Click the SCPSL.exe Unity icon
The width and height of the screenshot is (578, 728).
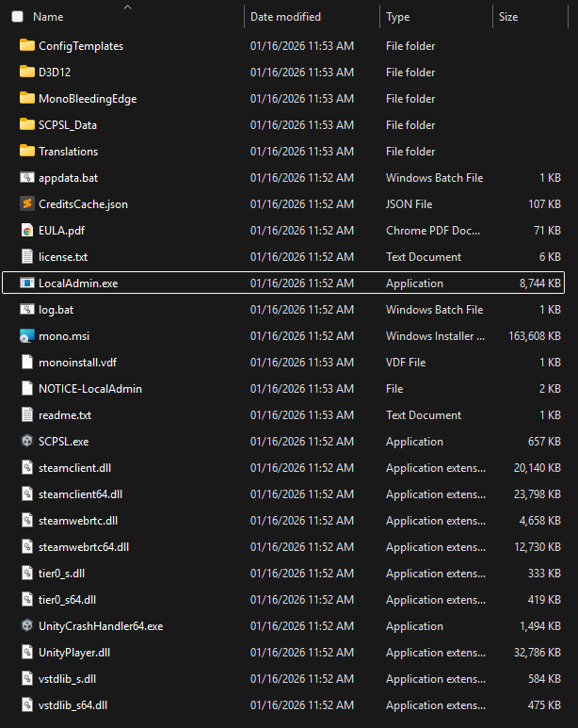point(27,441)
